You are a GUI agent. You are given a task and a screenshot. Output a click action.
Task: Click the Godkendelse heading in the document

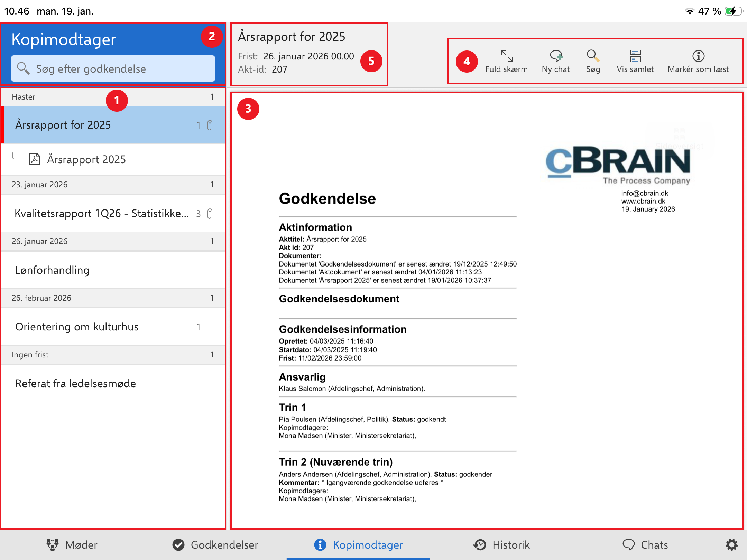tap(327, 199)
